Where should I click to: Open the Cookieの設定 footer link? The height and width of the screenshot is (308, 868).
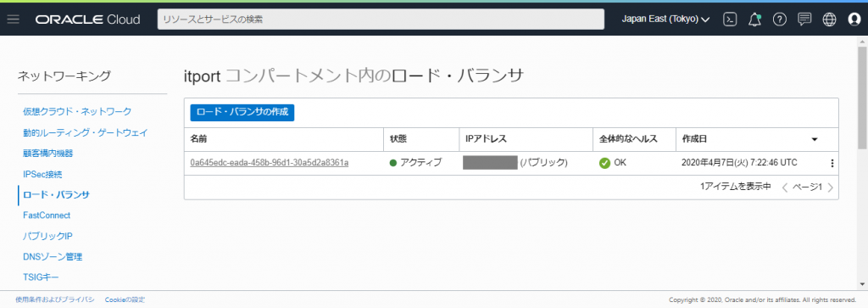click(125, 300)
